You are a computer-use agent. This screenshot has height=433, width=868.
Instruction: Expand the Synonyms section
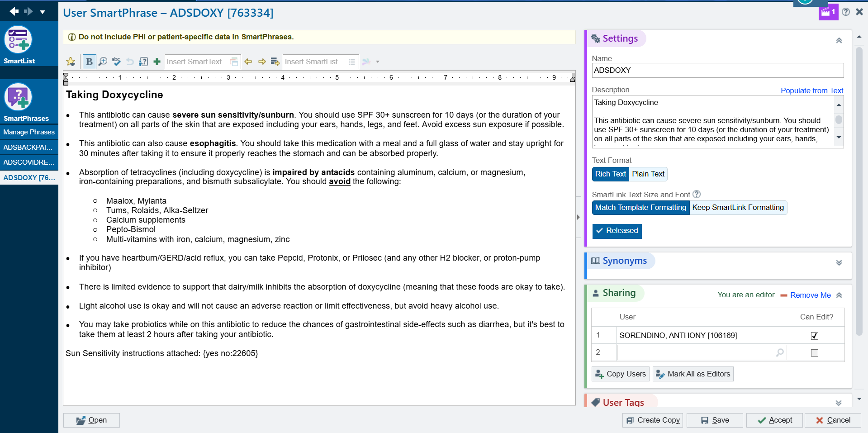[x=839, y=262]
